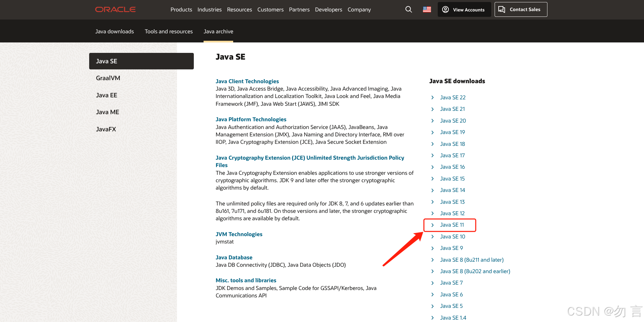This screenshot has width=644, height=322.
Task: Open Java SE 8 (8u211 and later) link
Action: coord(472,260)
